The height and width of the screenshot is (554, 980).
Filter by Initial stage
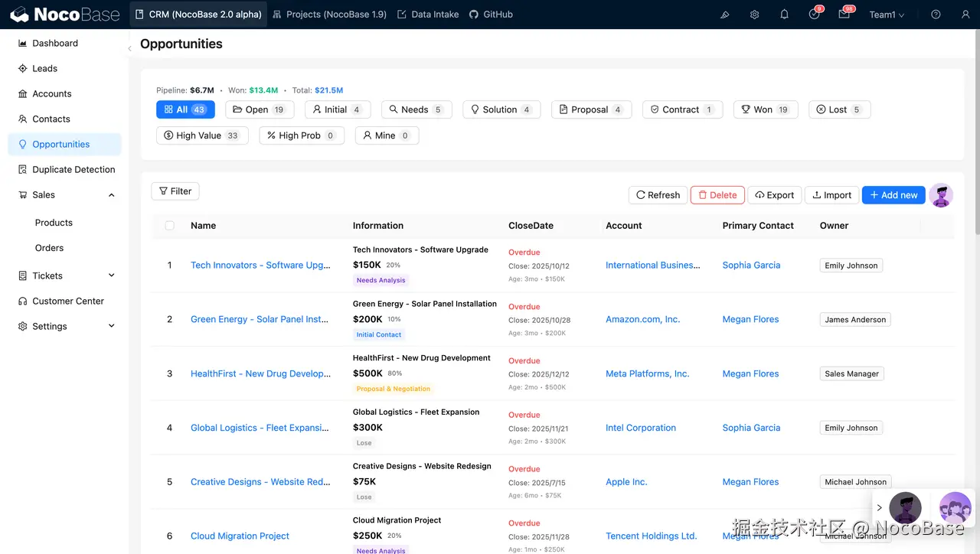338,110
